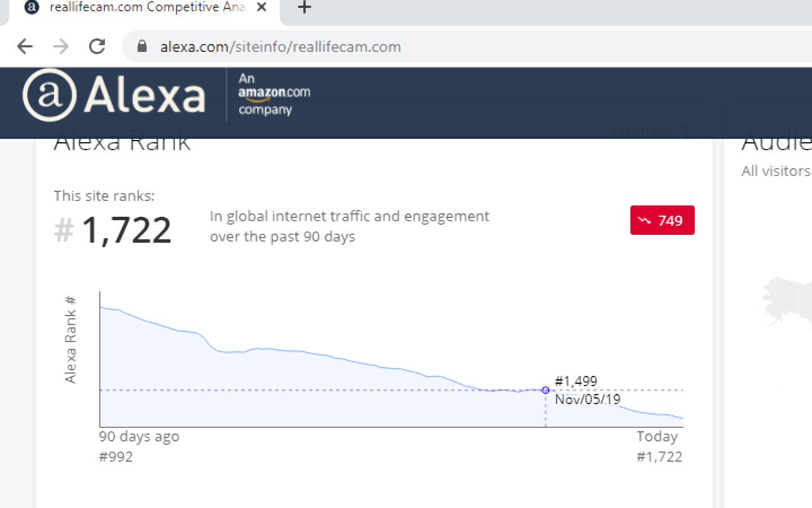Click the Nov/05/19 data point on chart
Screen dimensions: 812x508
(x=545, y=390)
